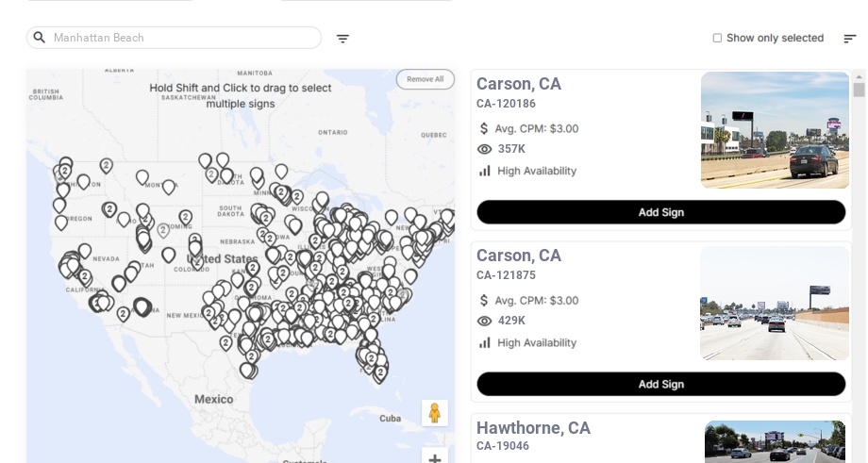Open the Hawthorne, CA listing title
The height and width of the screenshot is (463, 868).
533,428
